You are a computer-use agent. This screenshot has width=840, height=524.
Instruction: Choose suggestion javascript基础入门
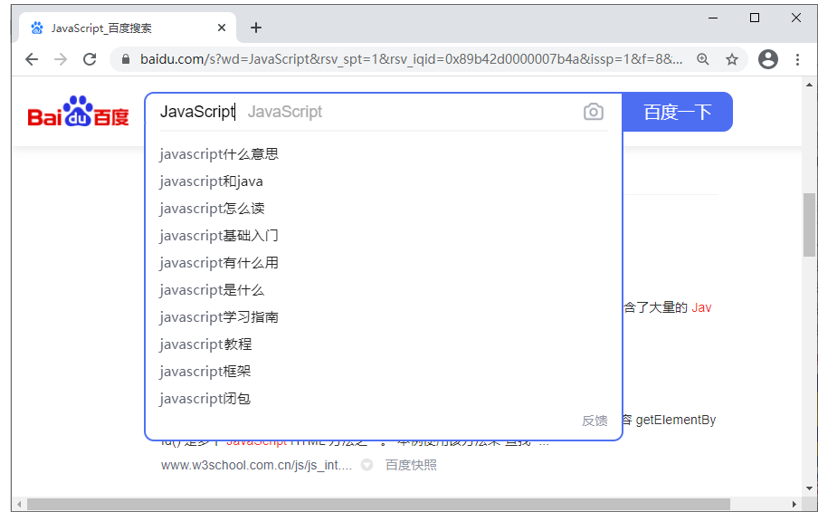219,236
